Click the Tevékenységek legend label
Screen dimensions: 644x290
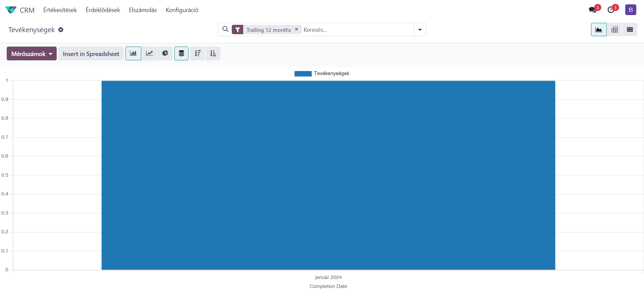point(332,73)
